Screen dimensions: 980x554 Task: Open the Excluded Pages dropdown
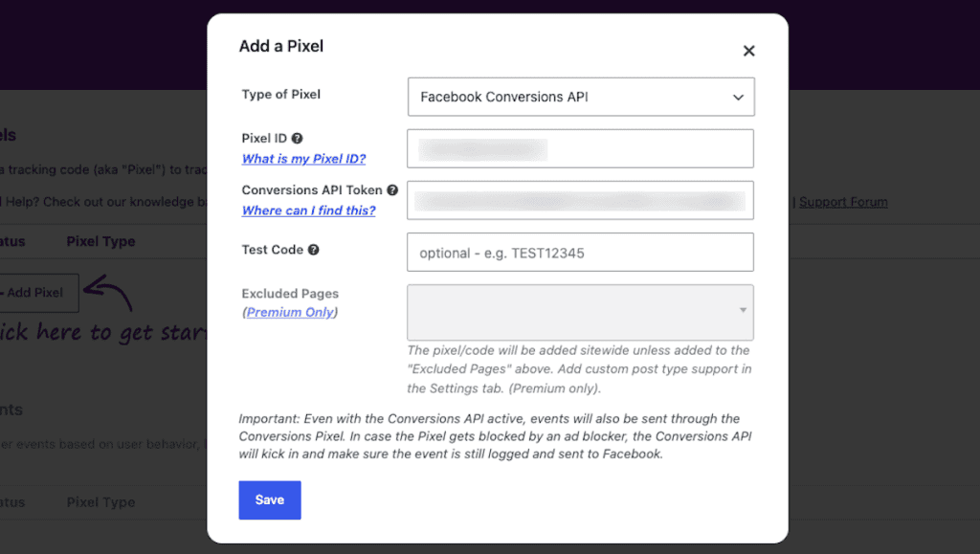click(580, 312)
